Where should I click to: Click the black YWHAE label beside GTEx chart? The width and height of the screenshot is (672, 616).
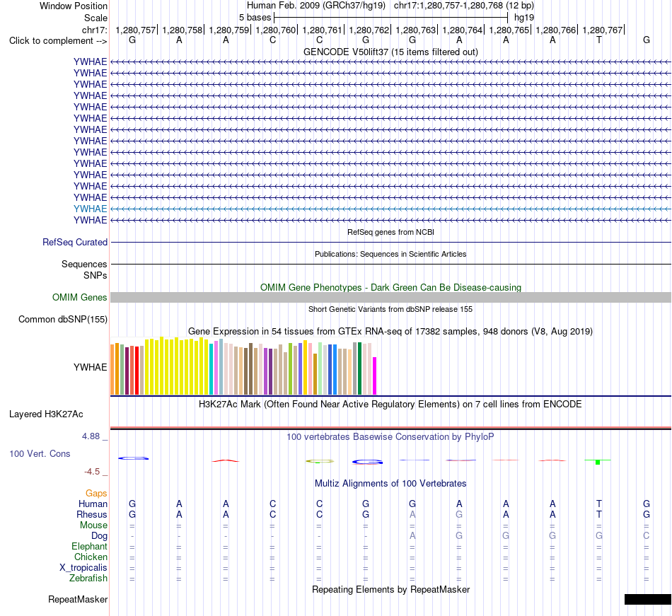[90, 367]
